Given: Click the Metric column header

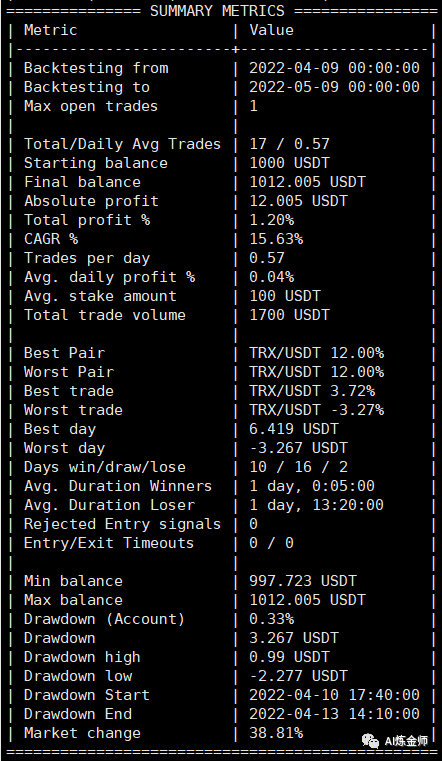Looking at the screenshot, I should pos(51,30).
